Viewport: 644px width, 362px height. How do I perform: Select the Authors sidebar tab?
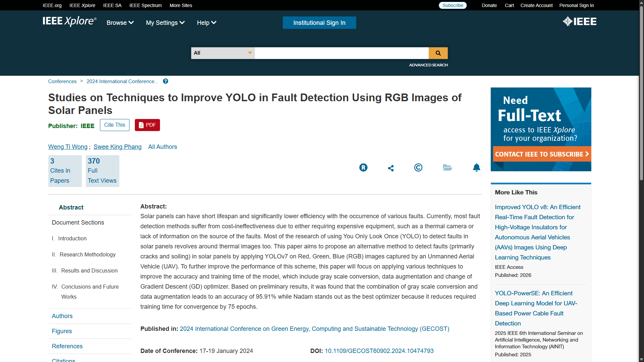[62, 316]
